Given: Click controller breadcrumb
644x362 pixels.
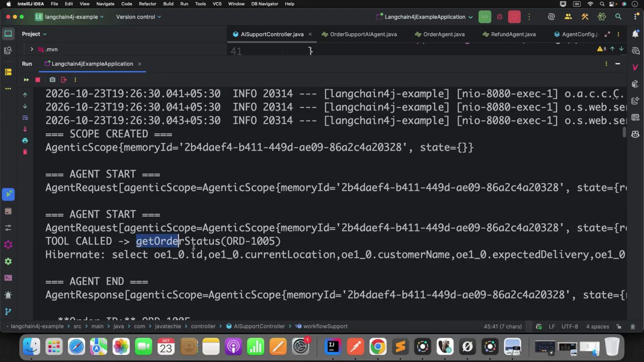Looking at the screenshot, I should [203, 326].
